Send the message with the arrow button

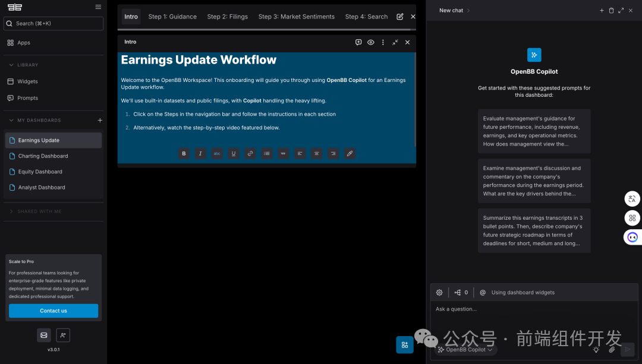pyautogui.click(x=627, y=349)
